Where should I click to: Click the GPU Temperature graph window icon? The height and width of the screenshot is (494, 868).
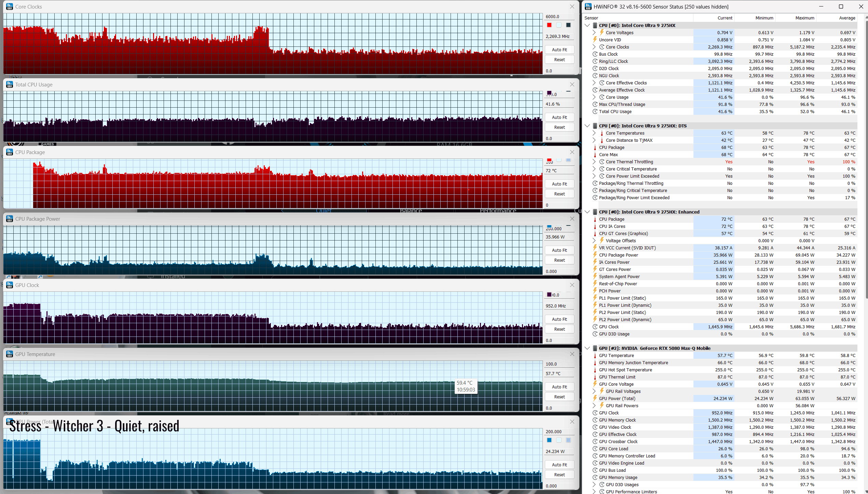10,354
